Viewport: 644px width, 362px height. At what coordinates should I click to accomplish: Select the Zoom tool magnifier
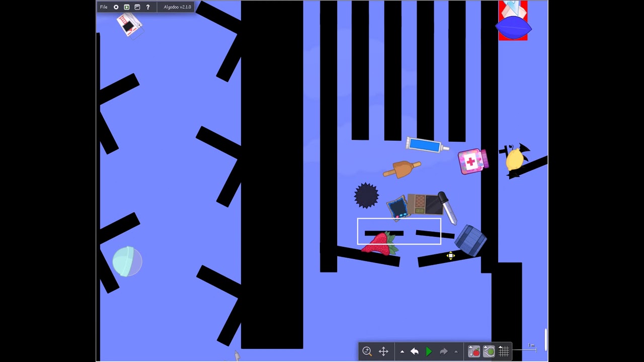coord(367,351)
